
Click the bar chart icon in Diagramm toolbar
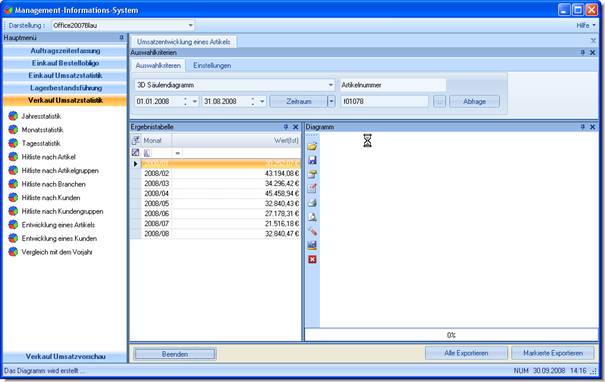[x=312, y=245]
